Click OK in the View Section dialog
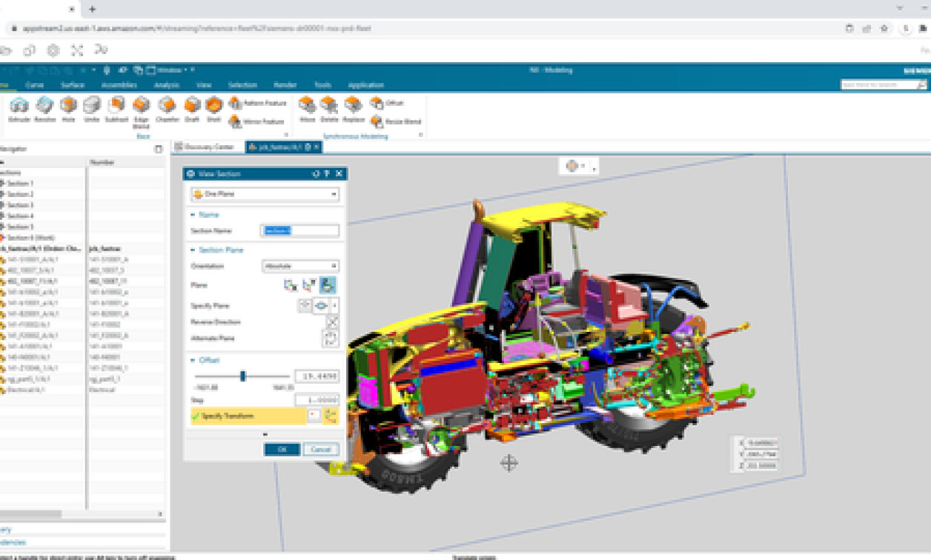Viewport: 931px width, 560px height. (x=282, y=449)
